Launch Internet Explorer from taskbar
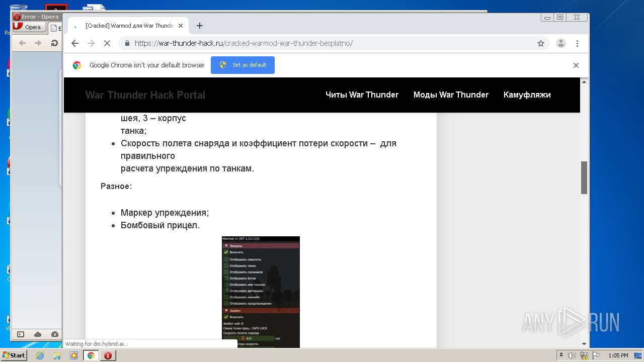644x362 pixels. click(x=40, y=355)
